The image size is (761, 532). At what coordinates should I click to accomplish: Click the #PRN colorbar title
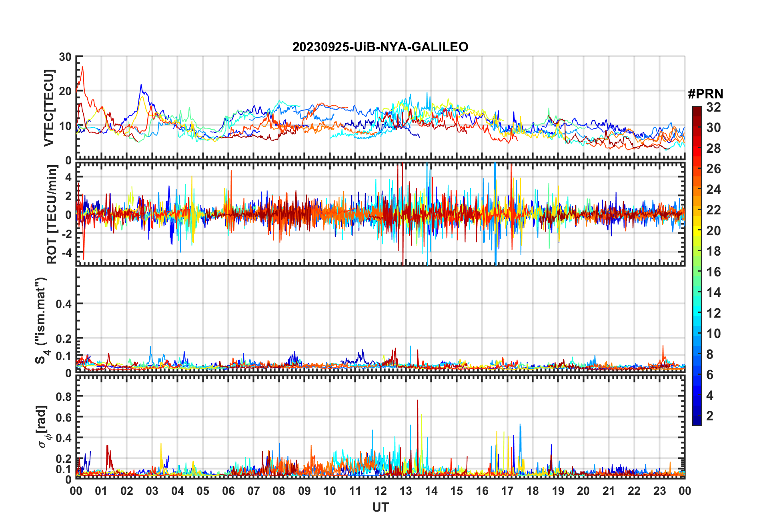tap(705, 94)
